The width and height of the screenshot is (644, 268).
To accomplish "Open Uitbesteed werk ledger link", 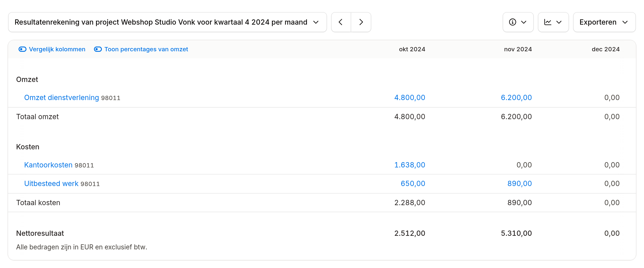I will tap(51, 184).
